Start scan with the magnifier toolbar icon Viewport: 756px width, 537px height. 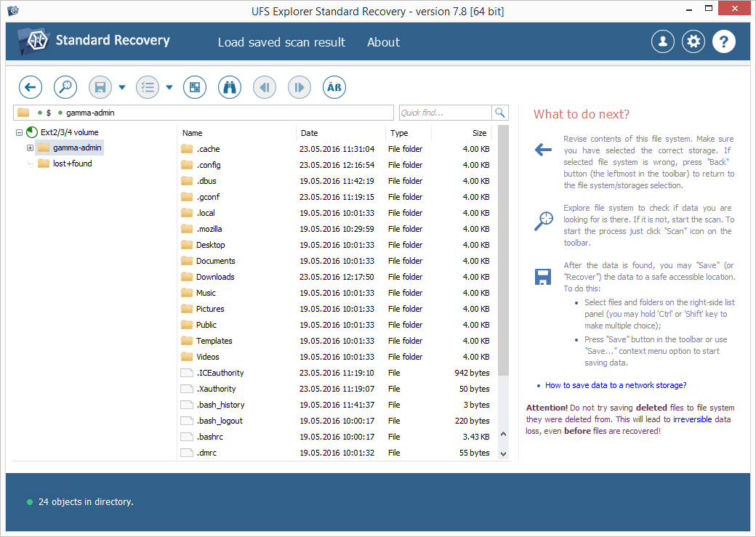(65, 87)
